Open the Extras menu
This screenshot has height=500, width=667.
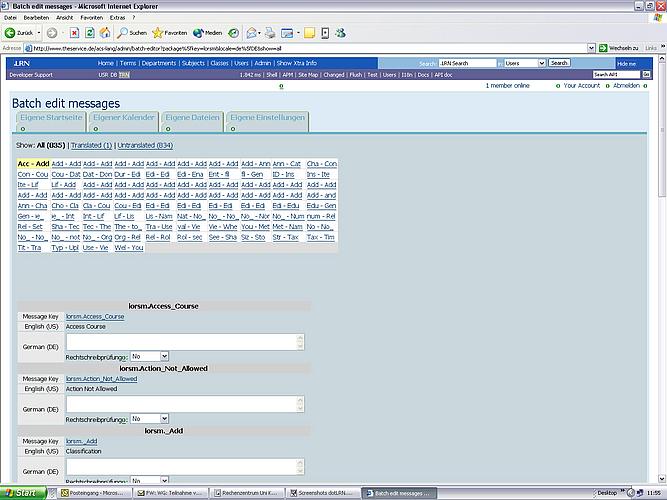click(x=117, y=18)
